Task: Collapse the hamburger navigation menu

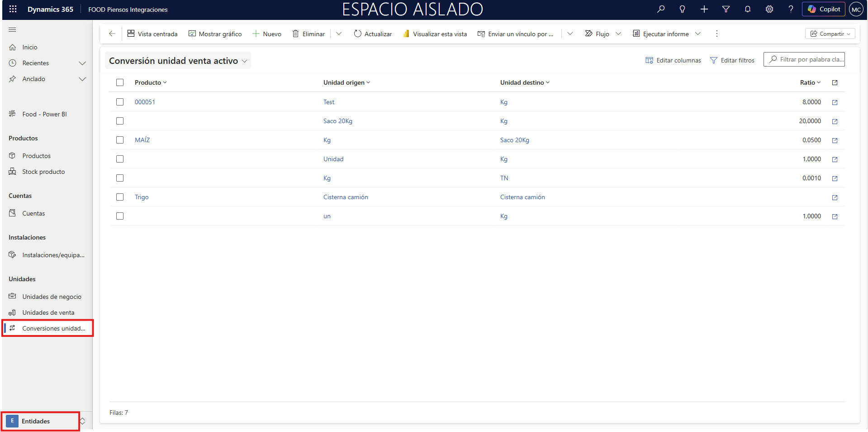Action: [12, 30]
